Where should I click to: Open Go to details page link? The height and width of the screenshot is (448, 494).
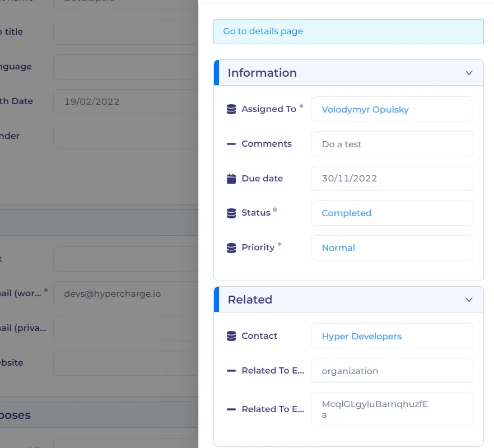click(263, 31)
